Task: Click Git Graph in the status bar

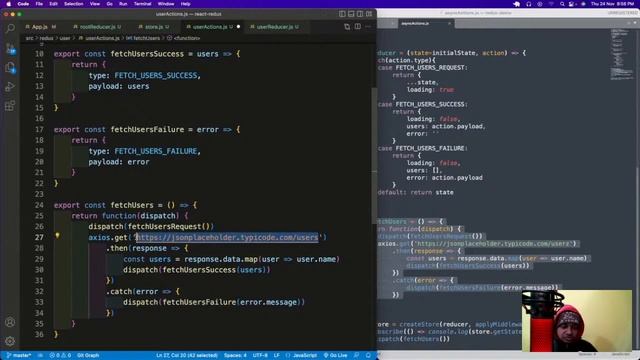Action: click(x=88, y=355)
